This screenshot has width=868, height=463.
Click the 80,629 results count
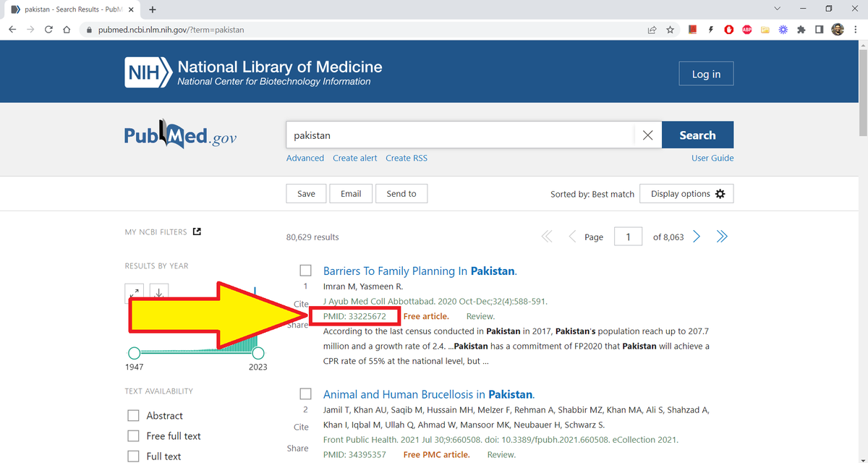tap(312, 237)
